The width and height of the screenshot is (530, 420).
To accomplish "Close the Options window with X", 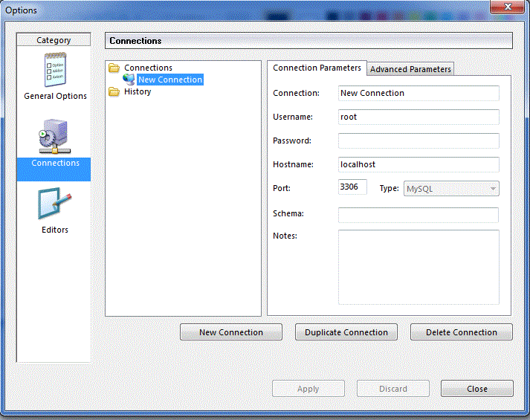I will [508, 7].
